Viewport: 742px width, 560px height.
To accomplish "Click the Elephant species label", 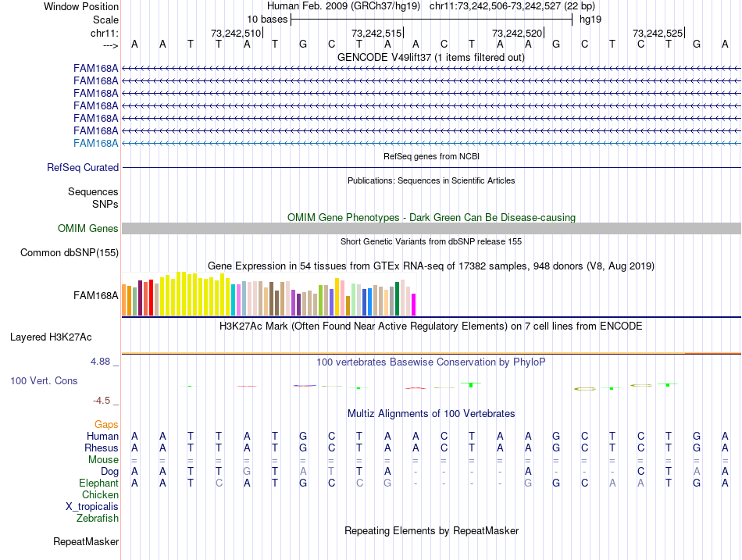I will coord(98,483).
